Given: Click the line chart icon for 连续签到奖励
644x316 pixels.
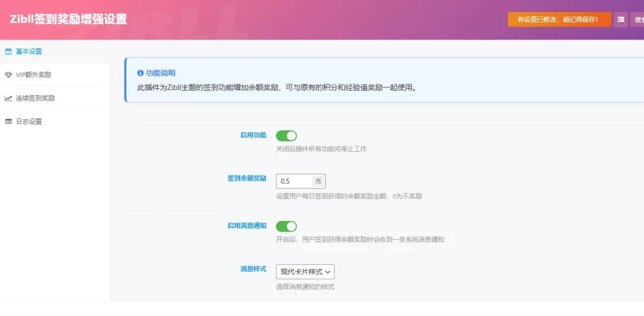Looking at the screenshot, I should [8, 98].
